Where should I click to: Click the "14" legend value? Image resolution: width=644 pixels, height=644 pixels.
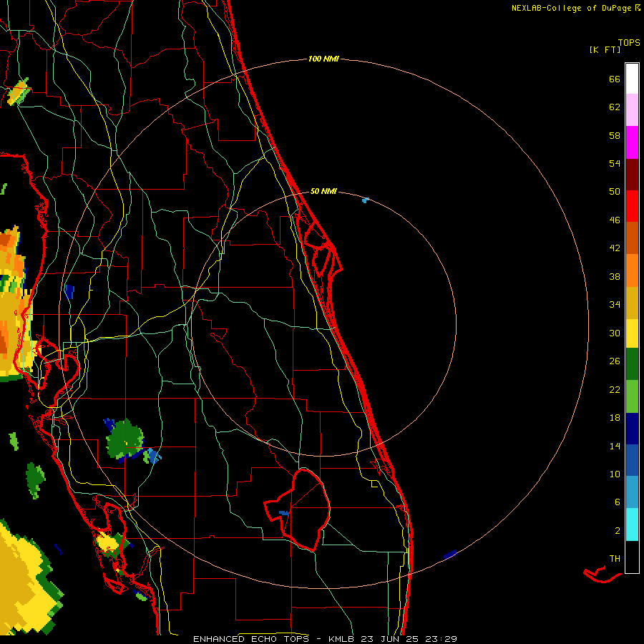[615, 446]
